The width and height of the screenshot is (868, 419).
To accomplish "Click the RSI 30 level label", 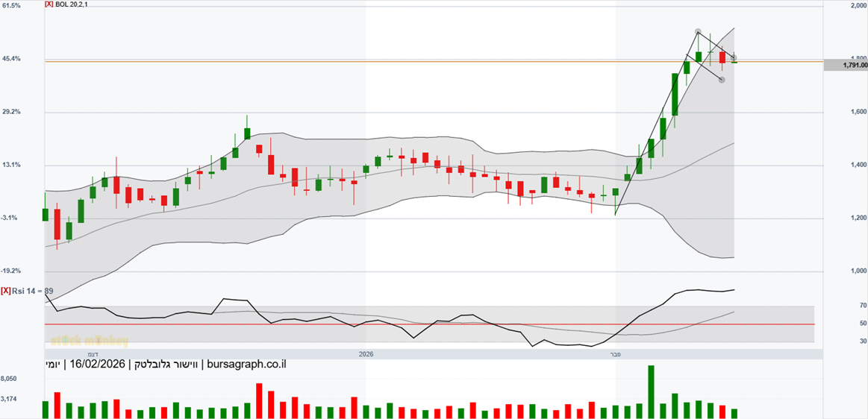I will 863,341.
